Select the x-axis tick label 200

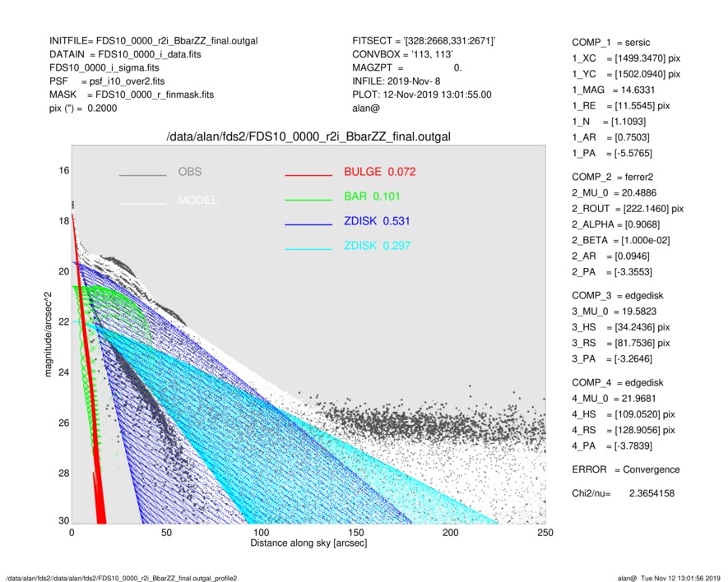(x=451, y=533)
